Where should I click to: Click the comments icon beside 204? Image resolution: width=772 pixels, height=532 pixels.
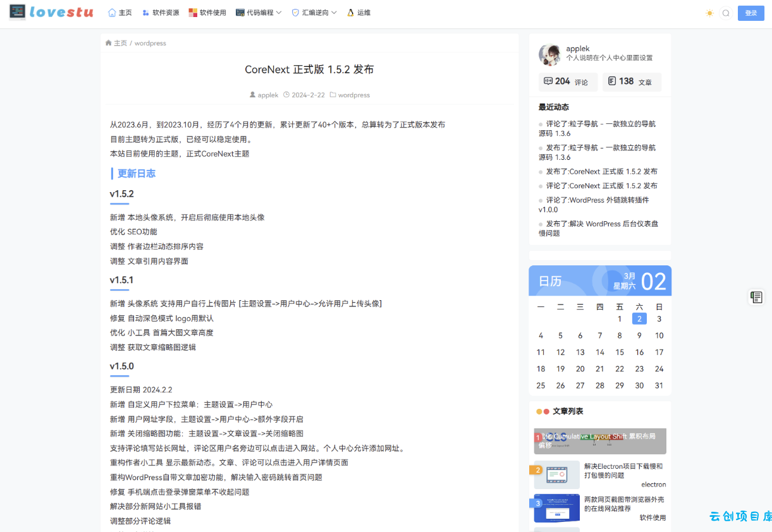click(548, 82)
